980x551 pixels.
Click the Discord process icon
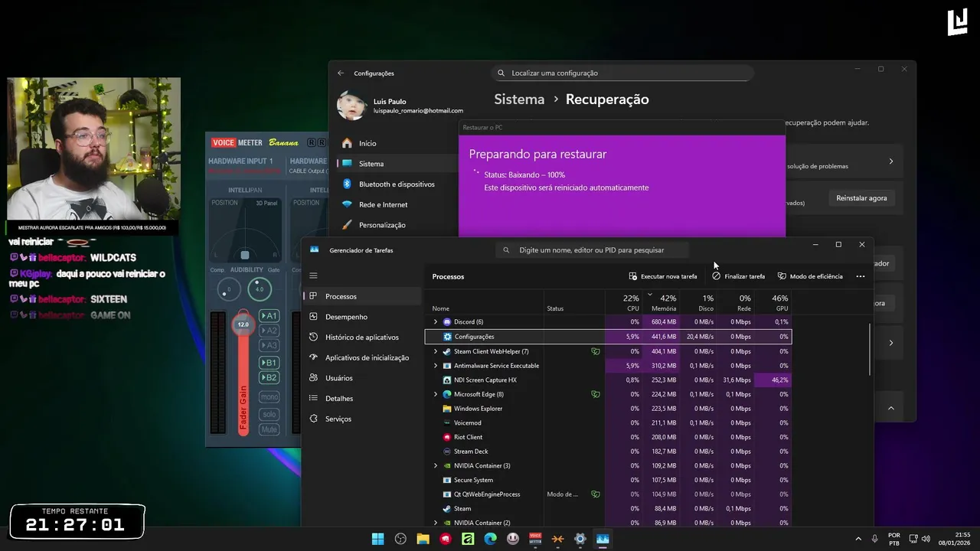tap(447, 322)
